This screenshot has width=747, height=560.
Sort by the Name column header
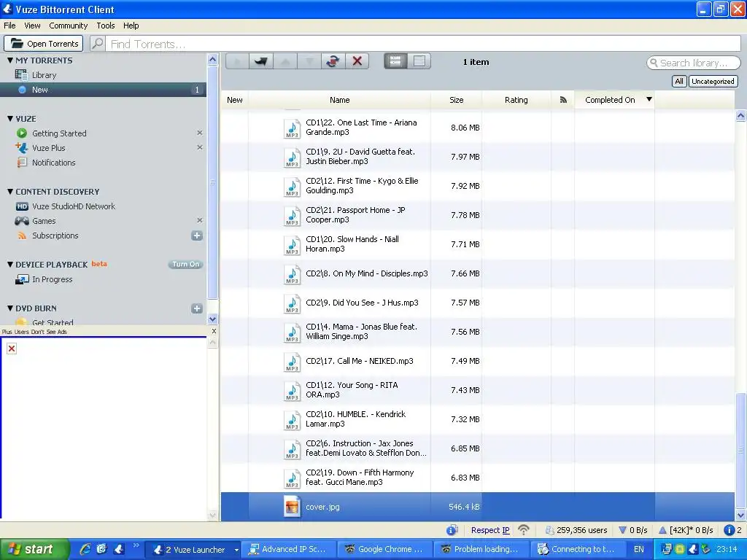(x=339, y=99)
